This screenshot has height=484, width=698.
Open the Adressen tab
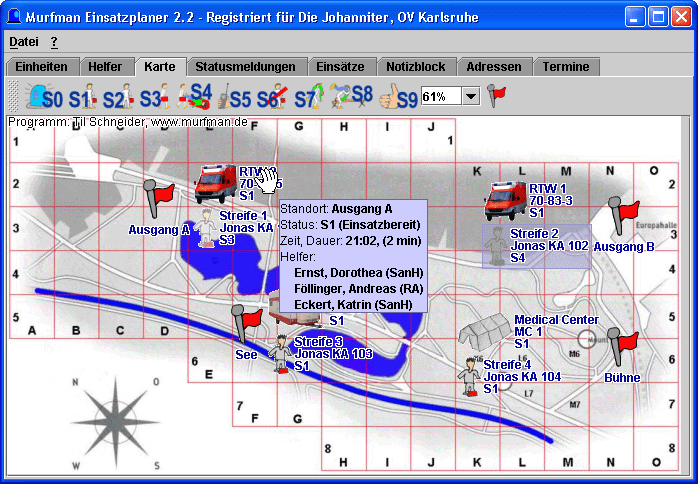coord(494,67)
